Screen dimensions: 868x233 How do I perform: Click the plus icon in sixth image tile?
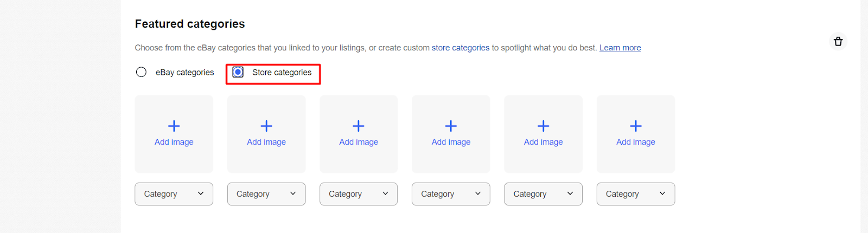[x=636, y=126]
